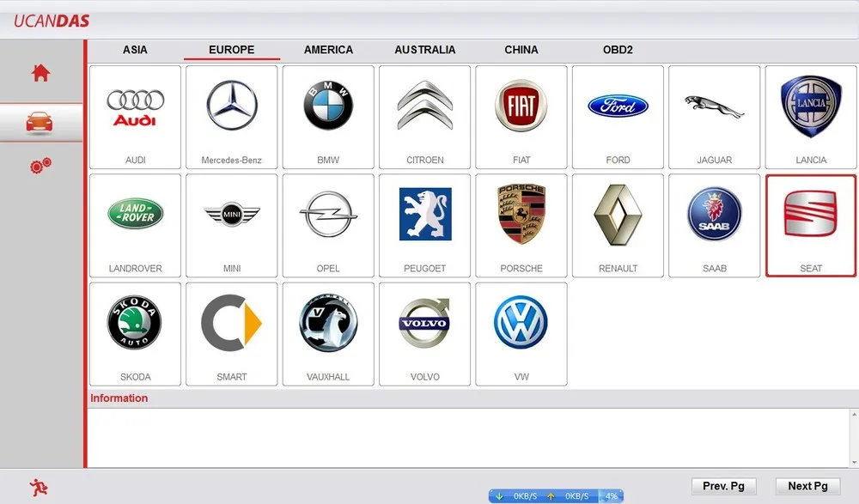Image resolution: width=859 pixels, height=504 pixels.
Task: Click inside the Information text area
Action: pos(468,438)
